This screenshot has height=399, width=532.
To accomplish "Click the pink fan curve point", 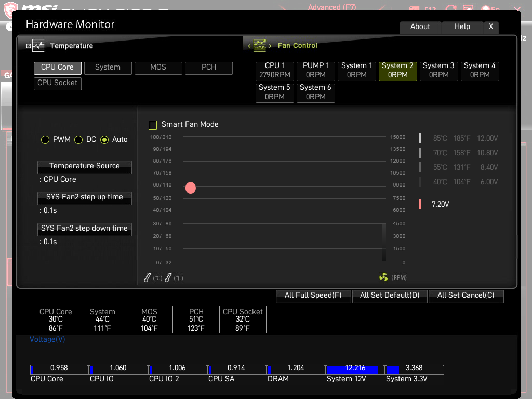I will tap(191, 188).
